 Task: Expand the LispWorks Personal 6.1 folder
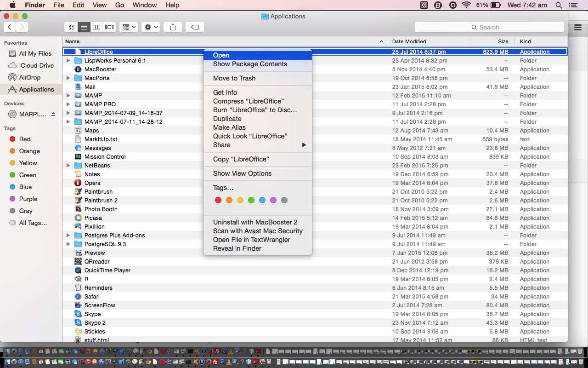click(68, 60)
